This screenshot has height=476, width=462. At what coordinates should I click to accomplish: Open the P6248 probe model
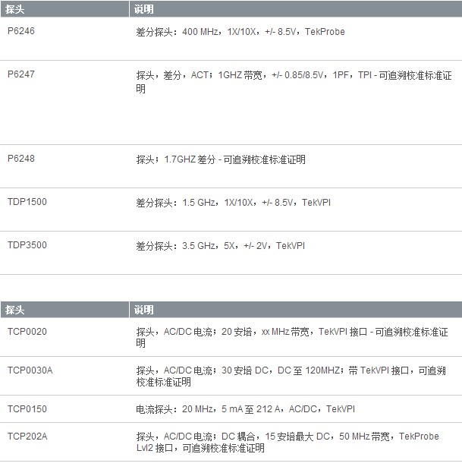click(x=21, y=159)
